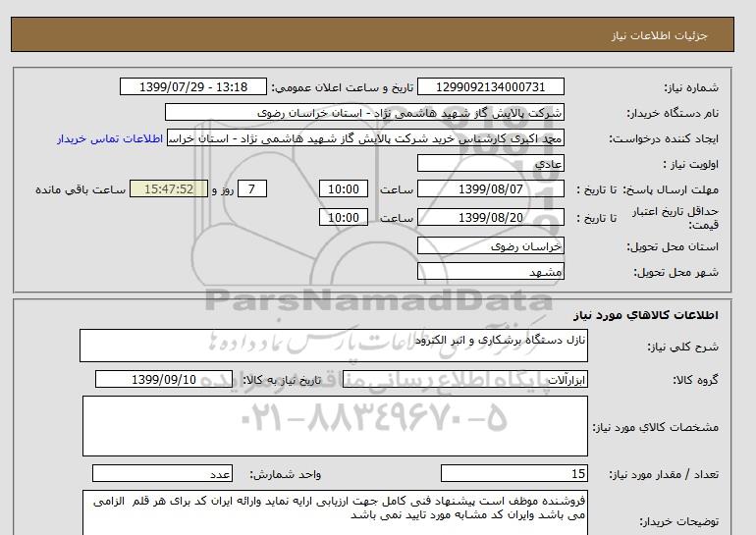Click the buyer organization name field

(x=364, y=112)
